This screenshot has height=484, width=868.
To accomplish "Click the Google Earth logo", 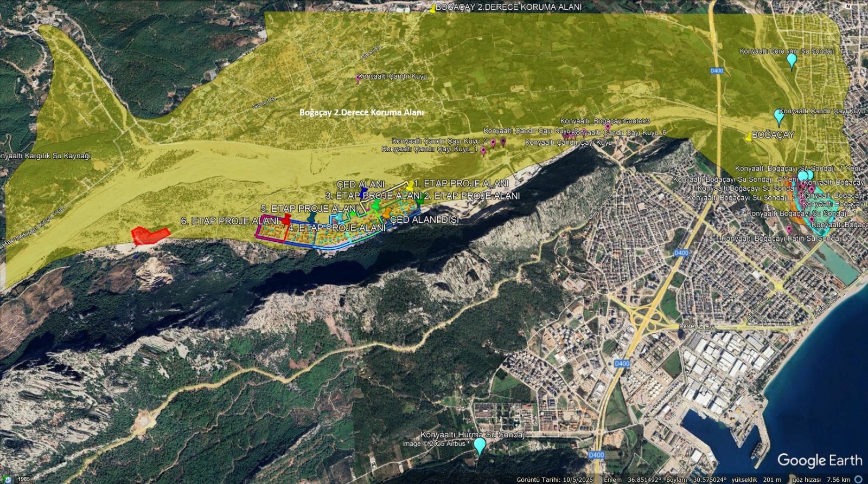I will (819, 460).
